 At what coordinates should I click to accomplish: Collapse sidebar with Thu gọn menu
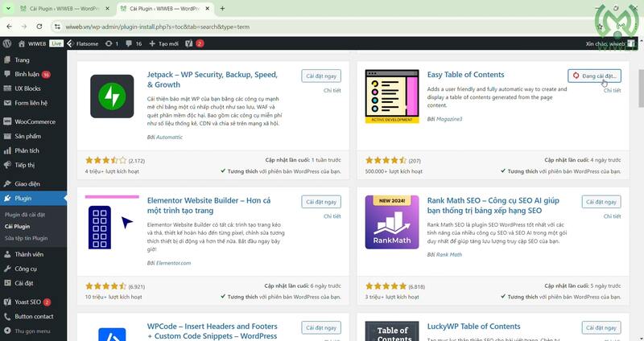click(33, 331)
